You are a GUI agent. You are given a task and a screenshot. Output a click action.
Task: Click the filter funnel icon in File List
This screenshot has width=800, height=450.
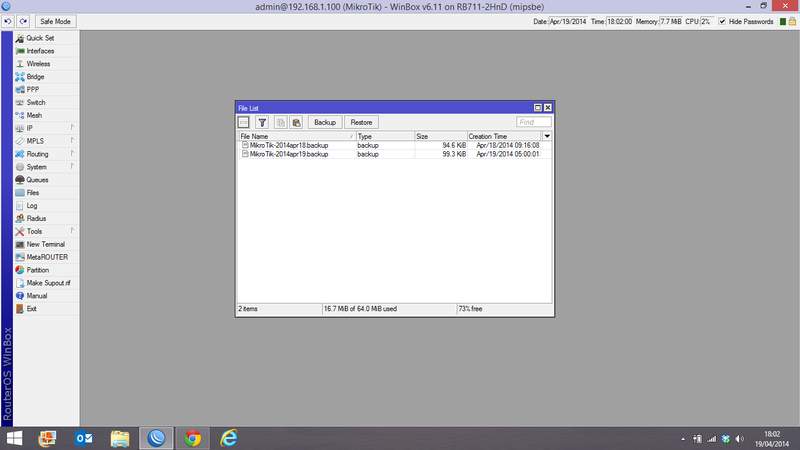[262, 122]
